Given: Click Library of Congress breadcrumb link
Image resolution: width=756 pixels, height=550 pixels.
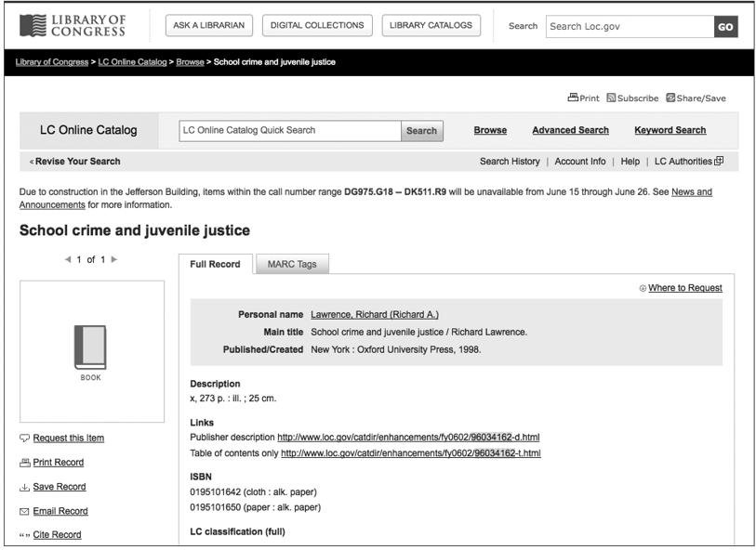Looking at the screenshot, I should (x=51, y=61).
